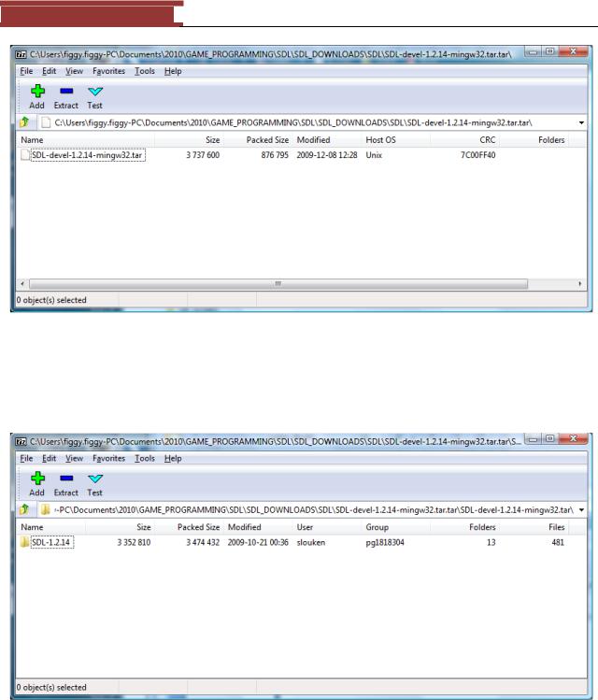598x700 pixels.
Task: Click left scroll arrow in upper window
Action: pyautogui.click(x=22, y=284)
